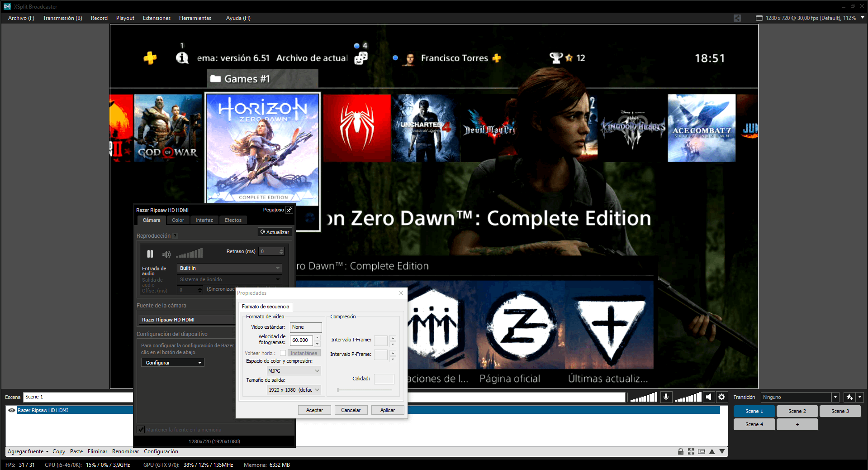Click the XSplit Broadcaster logo icon

7,6
